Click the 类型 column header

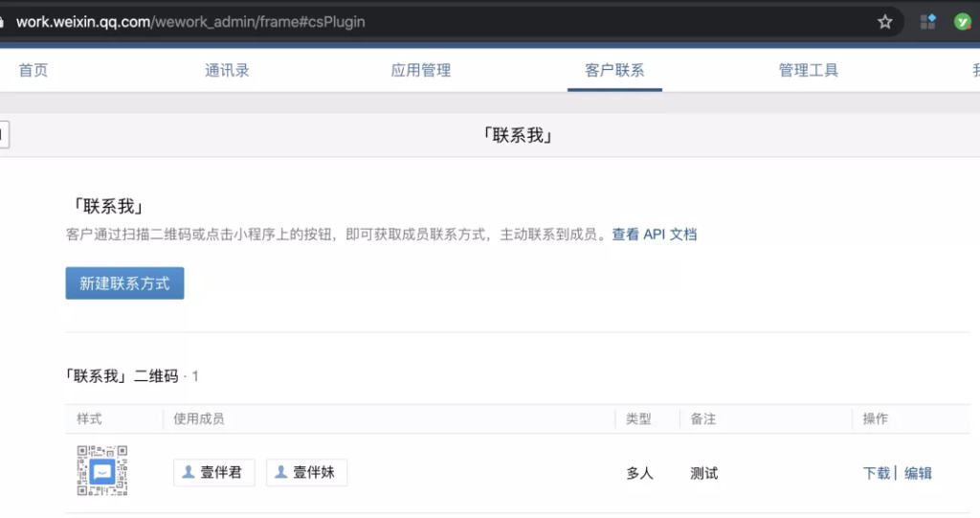(638, 418)
